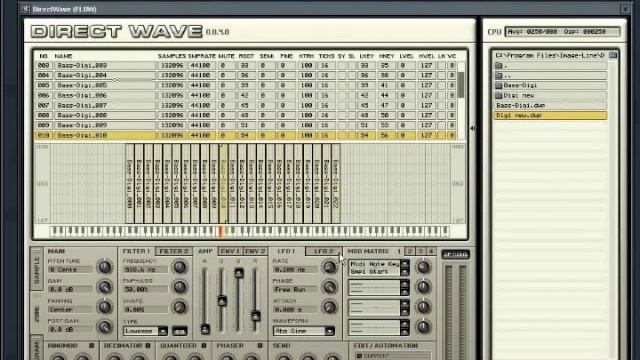Turn the Gain knob in Main section
Viewport: 640px width, 360px height.
point(104,287)
